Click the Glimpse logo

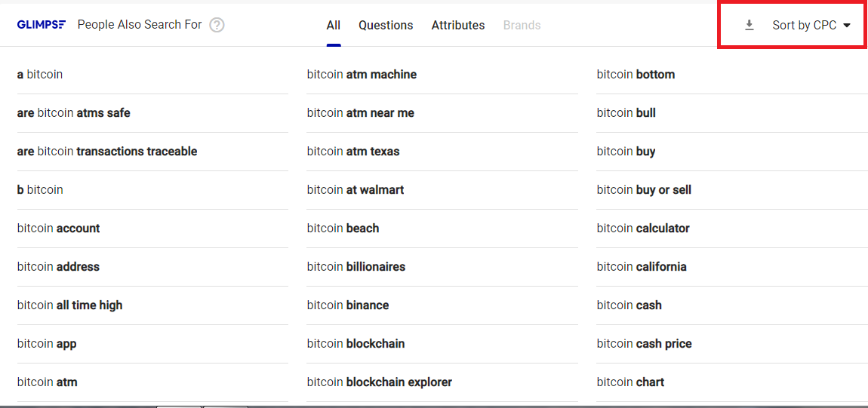click(43, 25)
